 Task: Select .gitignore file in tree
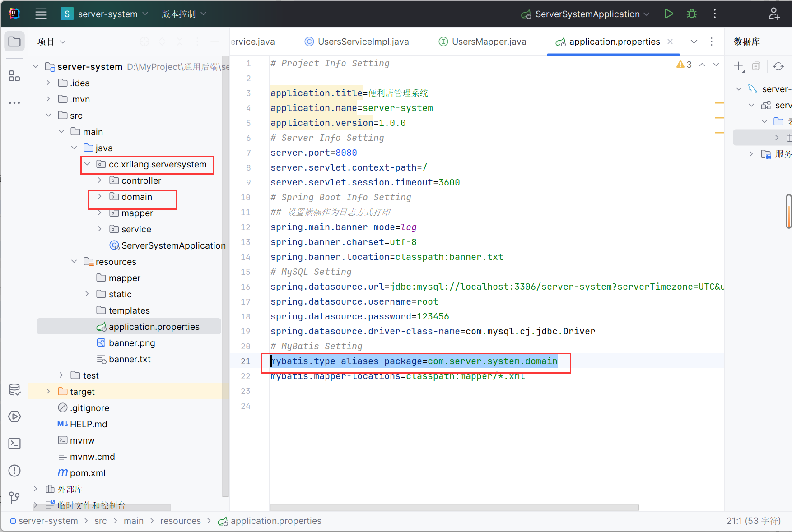pyautogui.click(x=84, y=408)
